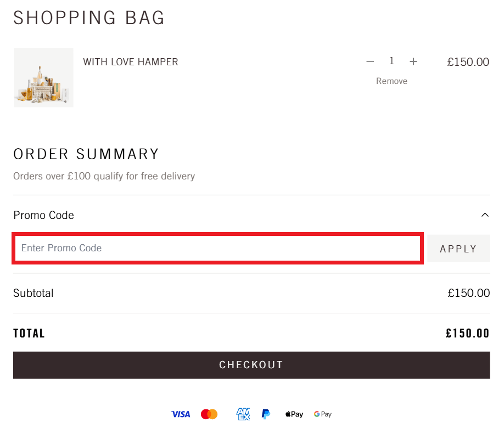Increase the hamper quantity with plus
Image resolution: width=504 pixels, height=428 pixels.
point(413,61)
